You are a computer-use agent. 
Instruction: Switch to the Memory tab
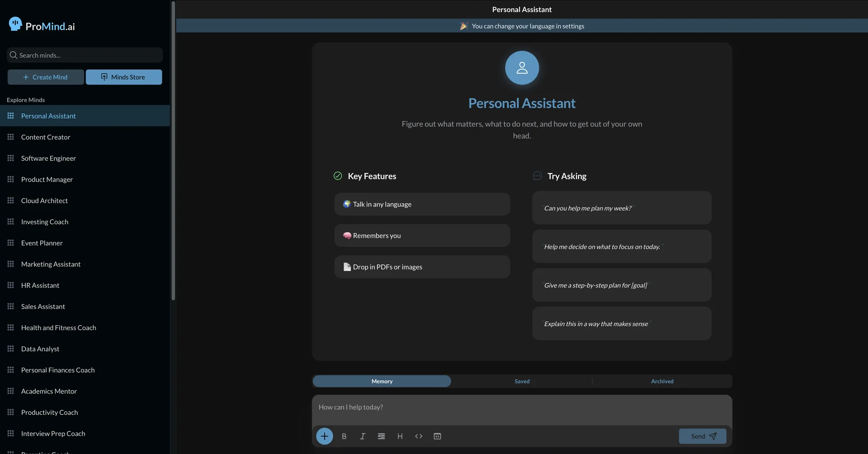(x=382, y=381)
